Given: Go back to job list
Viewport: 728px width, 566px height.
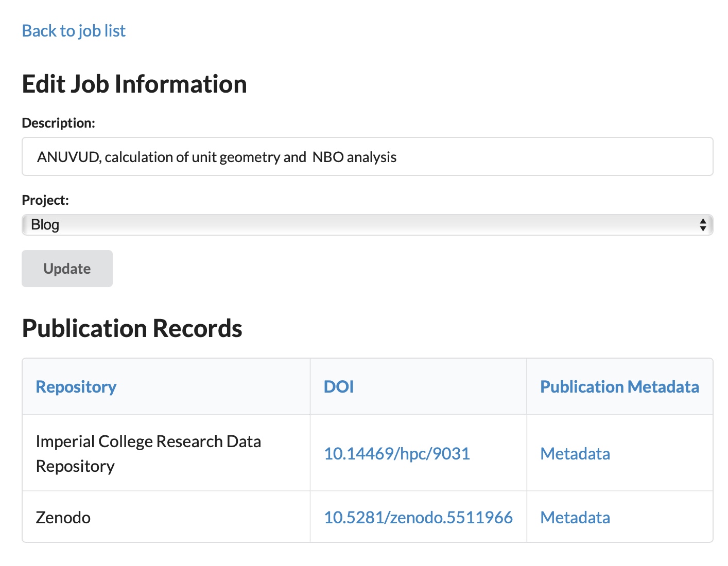Looking at the screenshot, I should [x=74, y=31].
